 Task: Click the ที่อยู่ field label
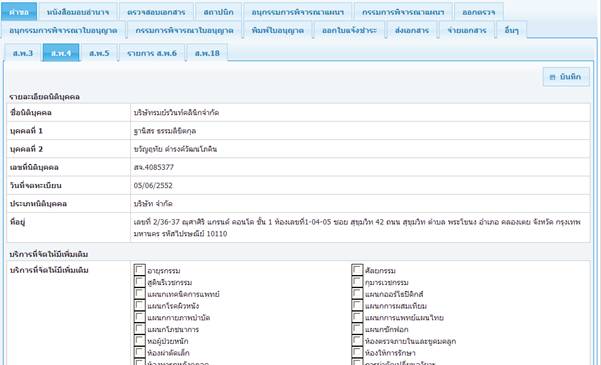pos(17,222)
